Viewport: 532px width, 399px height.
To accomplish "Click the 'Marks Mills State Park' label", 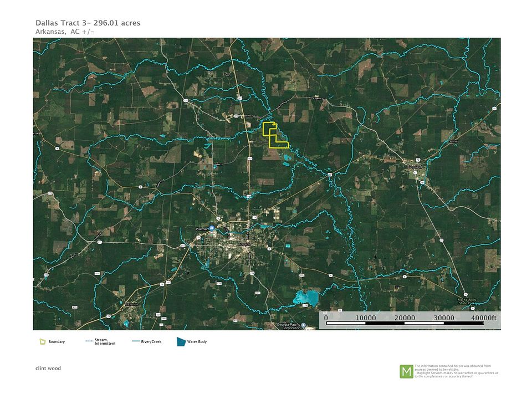I will coord(467,301).
